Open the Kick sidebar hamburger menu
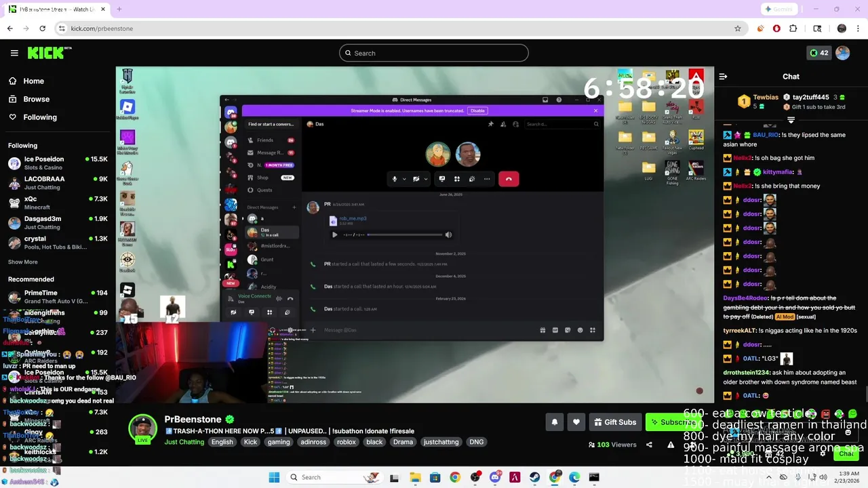Viewport: 868px width, 488px height. click(x=14, y=53)
